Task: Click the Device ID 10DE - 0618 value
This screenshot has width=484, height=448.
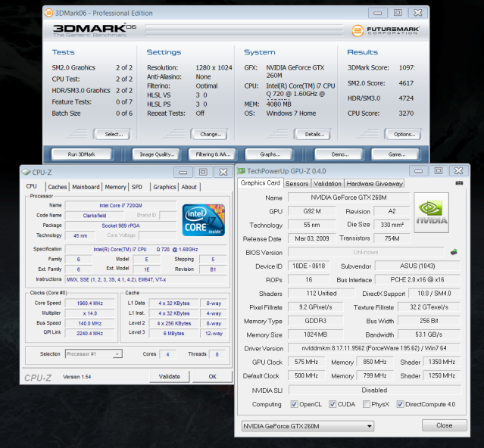Action: 309,266
